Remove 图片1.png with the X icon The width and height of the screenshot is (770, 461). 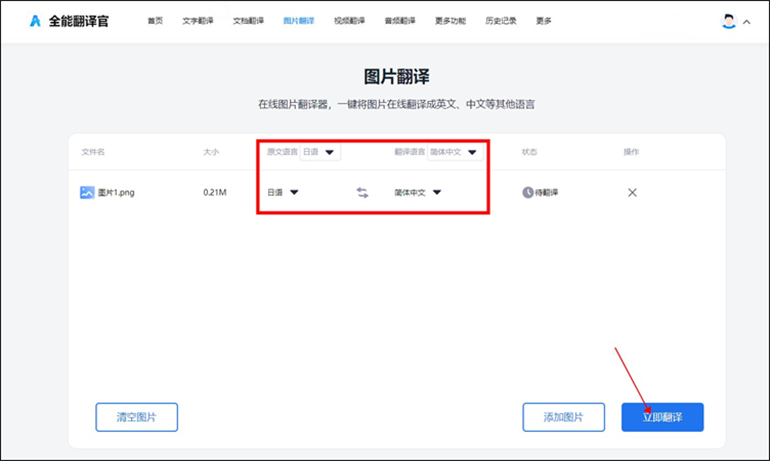[632, 193]
